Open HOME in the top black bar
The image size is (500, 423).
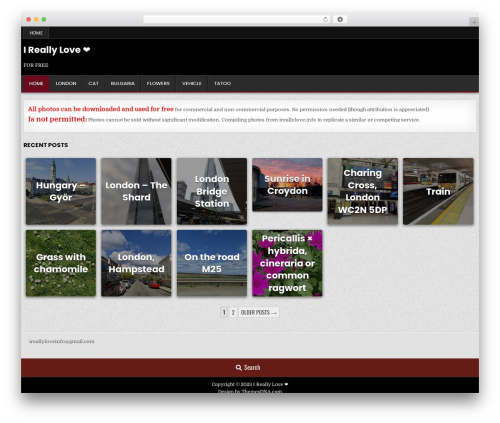[36, 33]
